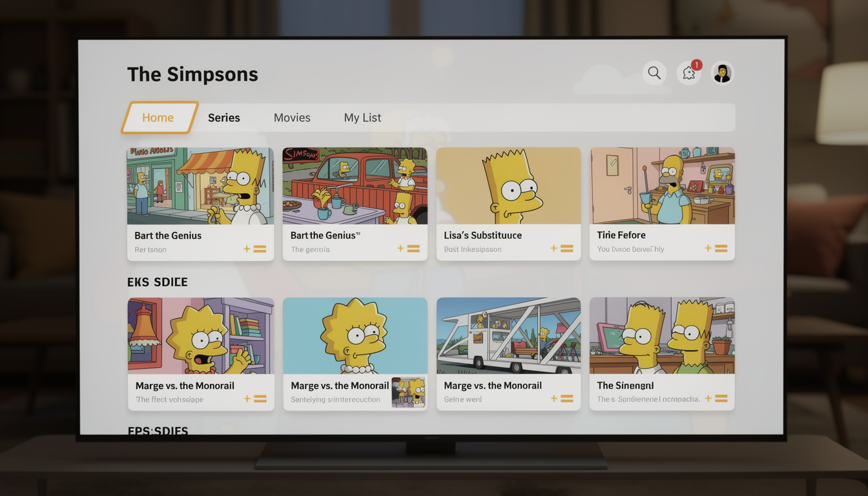Open the list menu icon on Lisa's Substituuce
Viewport: 868px width, 496px height.
(x=568, y=248)
